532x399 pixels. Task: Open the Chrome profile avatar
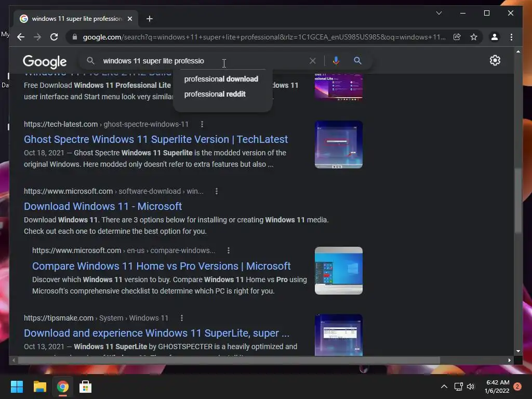click(495, 37)
